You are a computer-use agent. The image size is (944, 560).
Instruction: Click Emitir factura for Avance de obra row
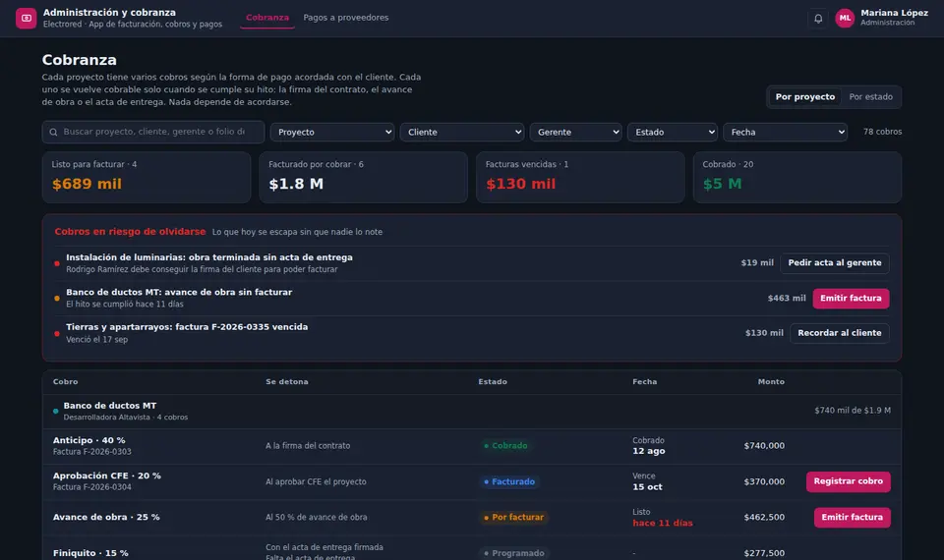click(852, 518)
